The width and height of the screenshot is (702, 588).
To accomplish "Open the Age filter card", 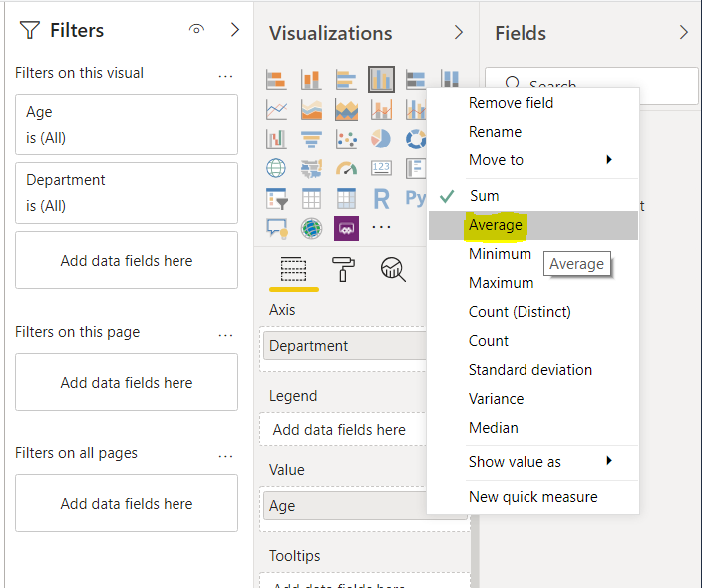I will tap(126, 124).
